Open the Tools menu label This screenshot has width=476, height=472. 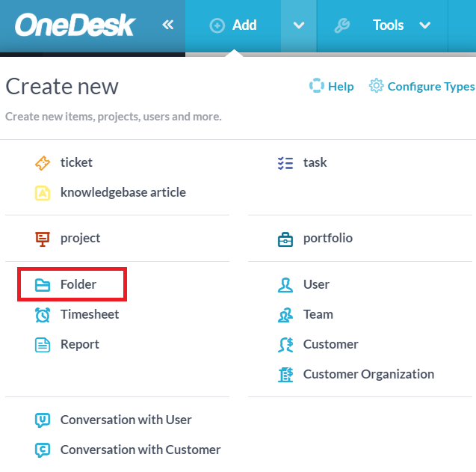pos(388,25)
